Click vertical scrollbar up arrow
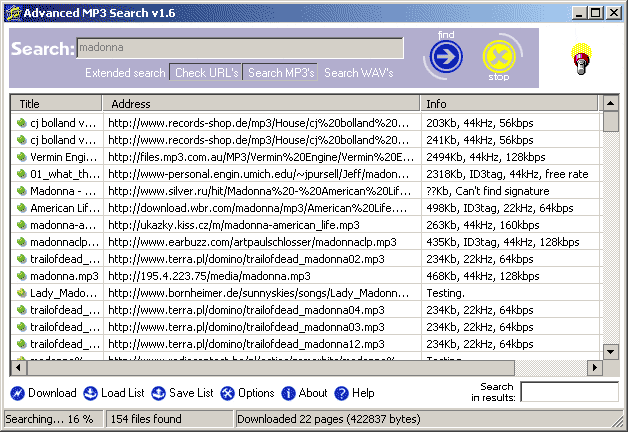The height and width of the screenshot is (432, 628). 610,104
